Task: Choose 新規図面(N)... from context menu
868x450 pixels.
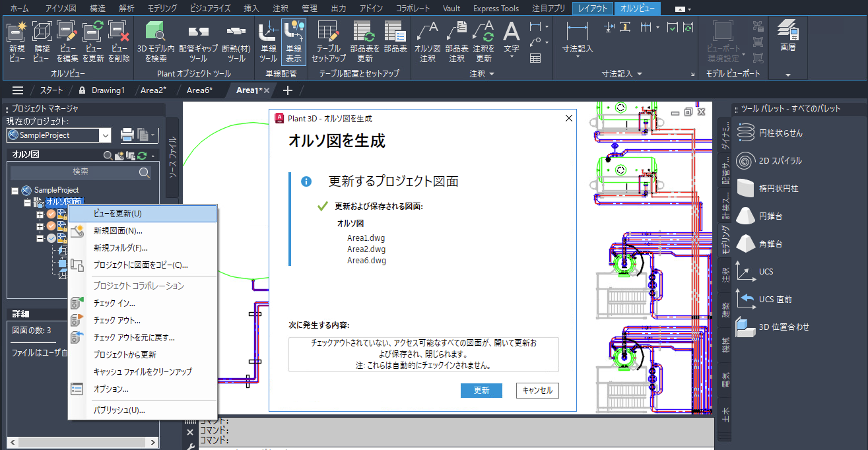Action: [143, 231]
